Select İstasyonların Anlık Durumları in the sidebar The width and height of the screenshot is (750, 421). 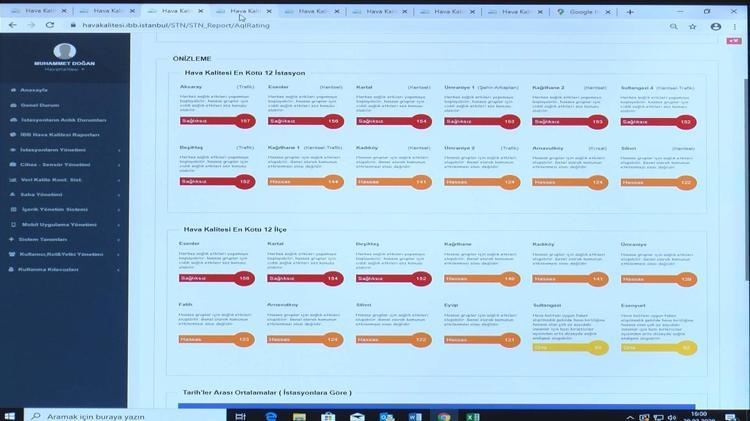point(63,120)
